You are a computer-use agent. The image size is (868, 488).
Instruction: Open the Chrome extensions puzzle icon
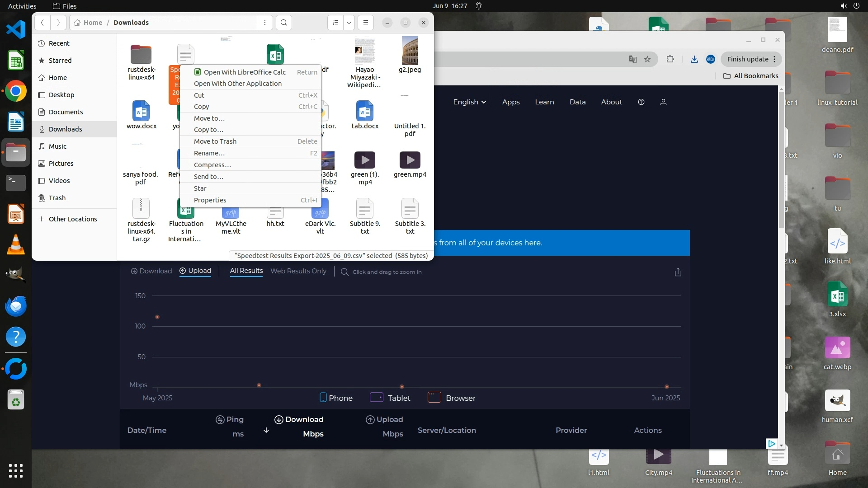pyautogui.click(x=670, y=59)
